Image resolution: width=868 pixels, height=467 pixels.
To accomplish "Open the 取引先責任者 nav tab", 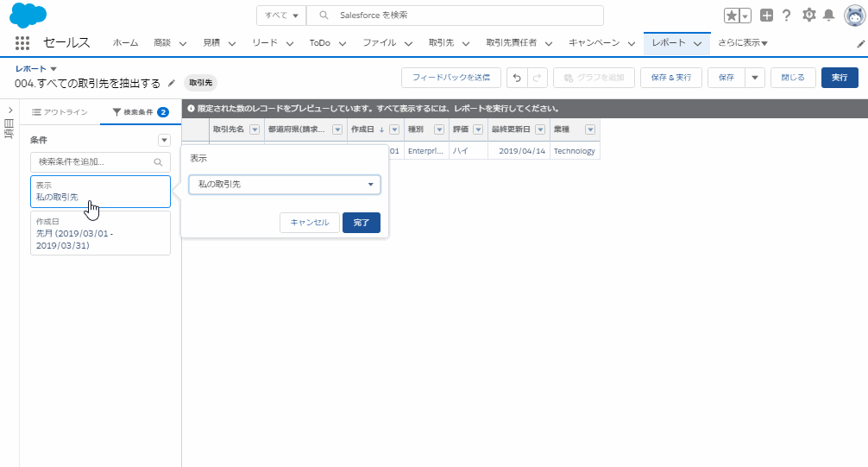I will pyautogui.click(x=512, y=42).
